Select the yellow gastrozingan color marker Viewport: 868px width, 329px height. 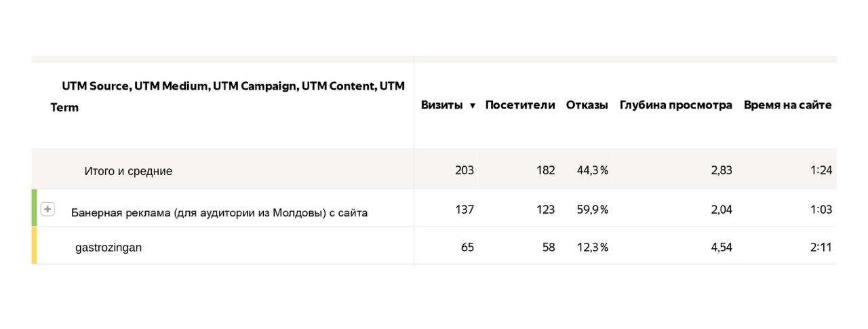tap(35, 246)
